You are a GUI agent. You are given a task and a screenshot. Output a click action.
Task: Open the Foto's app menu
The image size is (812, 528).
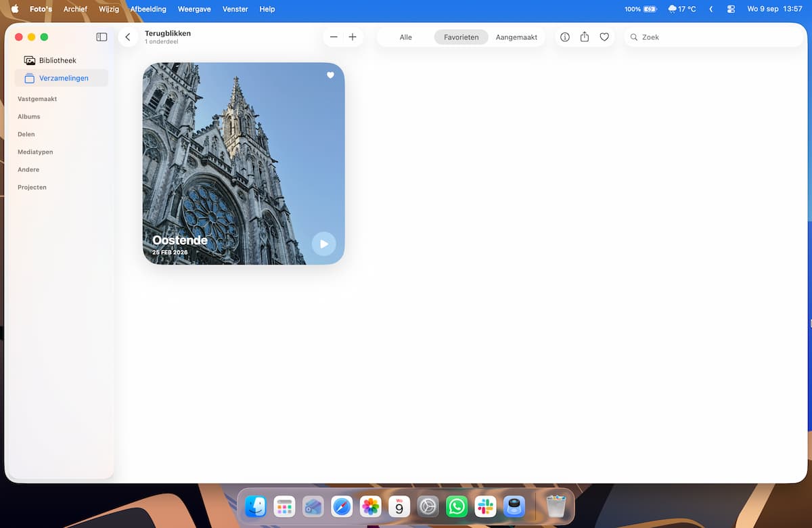tap(41, 9)
